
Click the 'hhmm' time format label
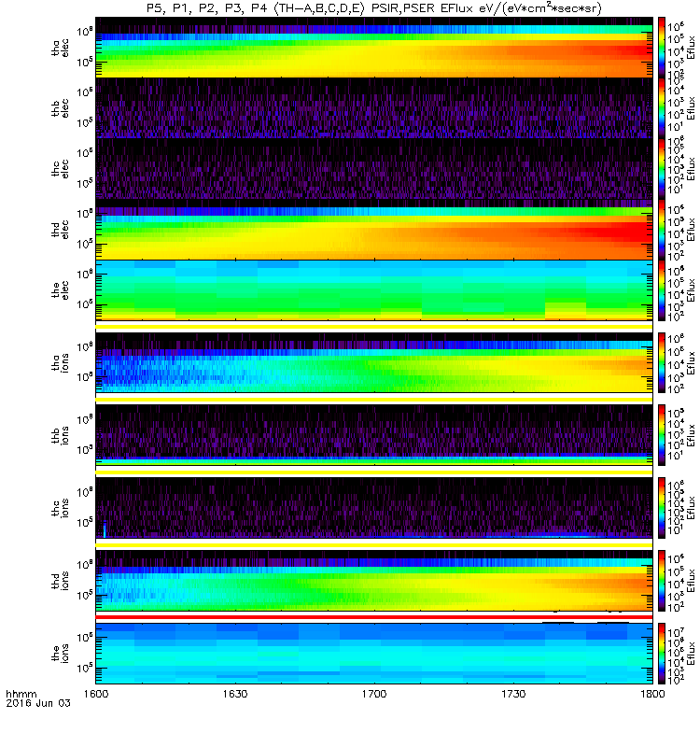[21, 694]
